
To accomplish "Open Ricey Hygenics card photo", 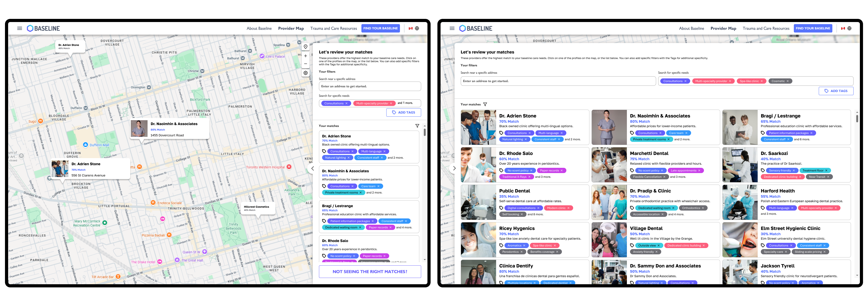I will [478, 240].
